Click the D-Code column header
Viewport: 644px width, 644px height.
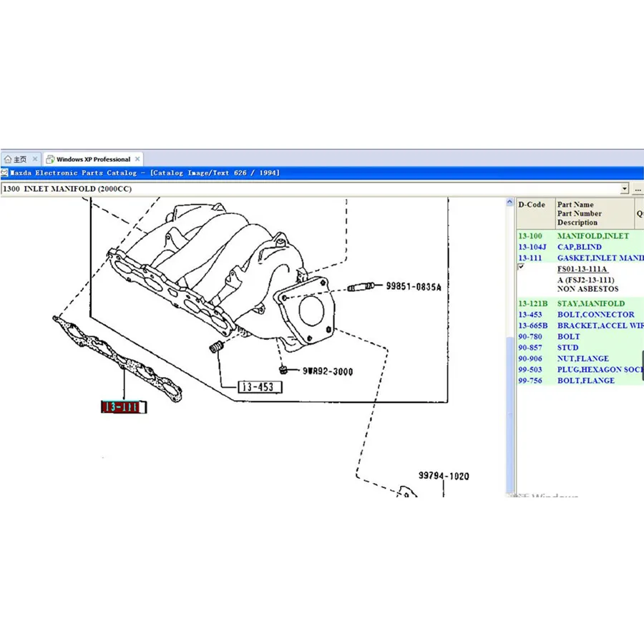(532, 205)
